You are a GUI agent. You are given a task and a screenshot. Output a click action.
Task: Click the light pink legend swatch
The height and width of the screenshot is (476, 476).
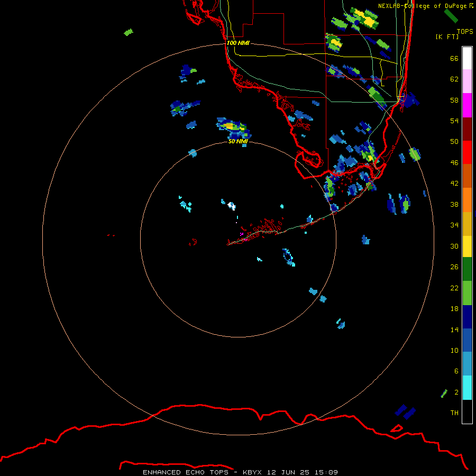tap(467, 81)
